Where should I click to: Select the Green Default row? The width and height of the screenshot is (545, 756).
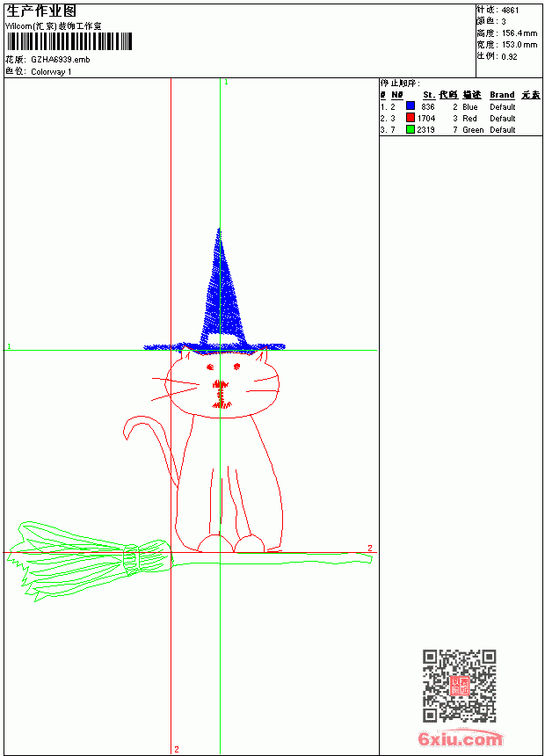coord(460,130)
